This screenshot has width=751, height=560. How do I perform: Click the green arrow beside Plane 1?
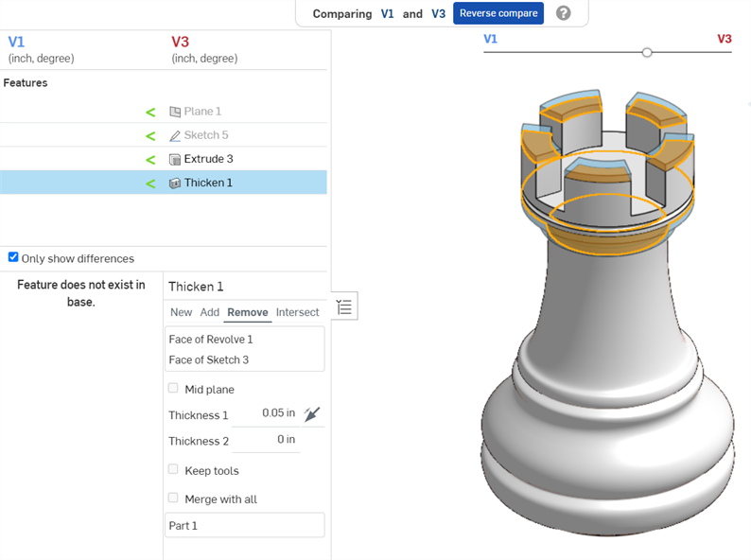coord(150,112)
